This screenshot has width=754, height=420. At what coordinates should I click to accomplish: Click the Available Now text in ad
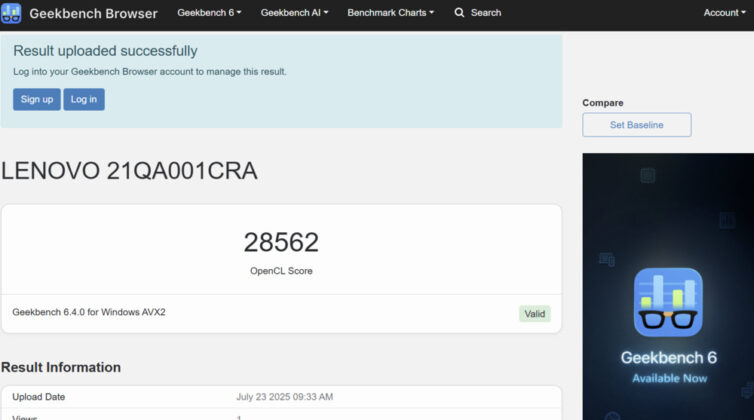[x=669, y=379]
